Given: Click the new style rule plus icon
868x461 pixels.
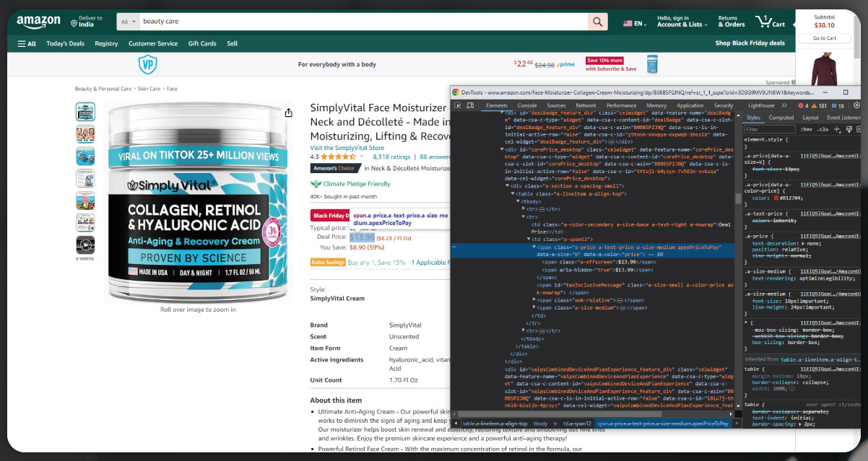Looking at the screenshot, I should (837, 129).
